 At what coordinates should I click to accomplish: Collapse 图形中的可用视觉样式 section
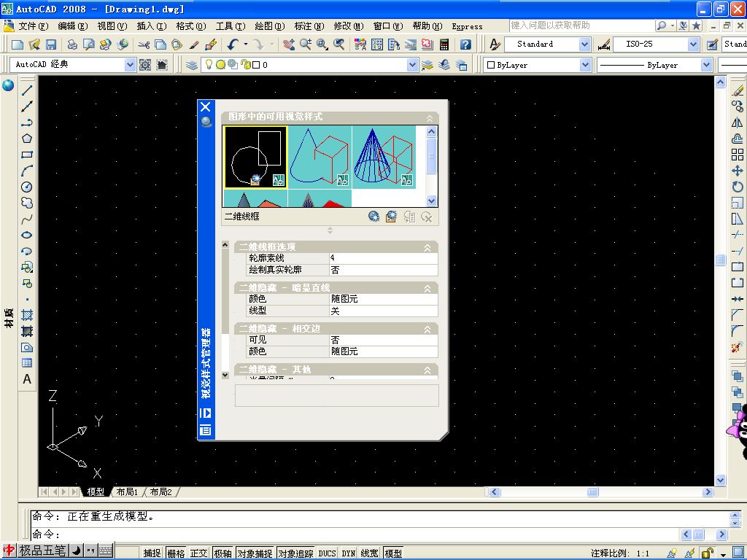pos(429,118)
